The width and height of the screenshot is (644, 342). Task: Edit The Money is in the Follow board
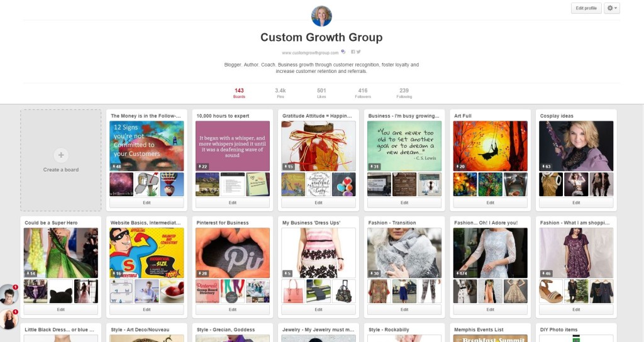click(x=147, y=203)
